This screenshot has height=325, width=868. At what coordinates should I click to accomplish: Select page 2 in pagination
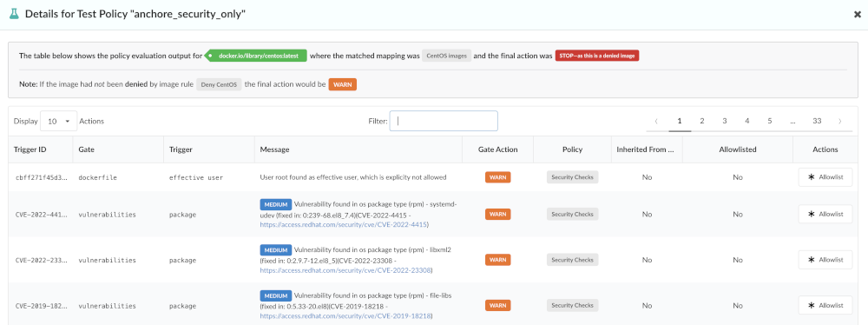coord(702,121)
